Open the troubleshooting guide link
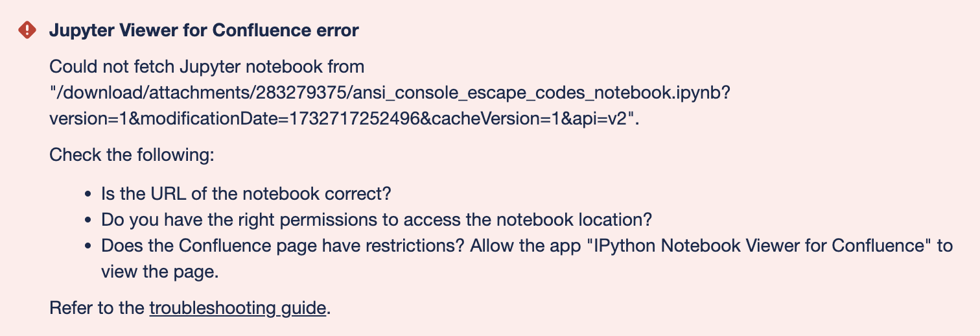The height and width of the screenshot is (336, 980). point(237,307)
